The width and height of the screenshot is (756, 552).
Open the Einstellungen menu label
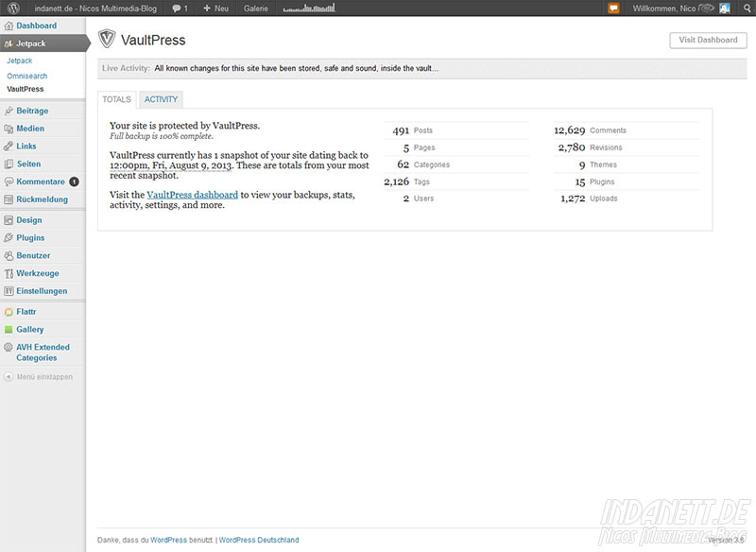click(42, 291)
